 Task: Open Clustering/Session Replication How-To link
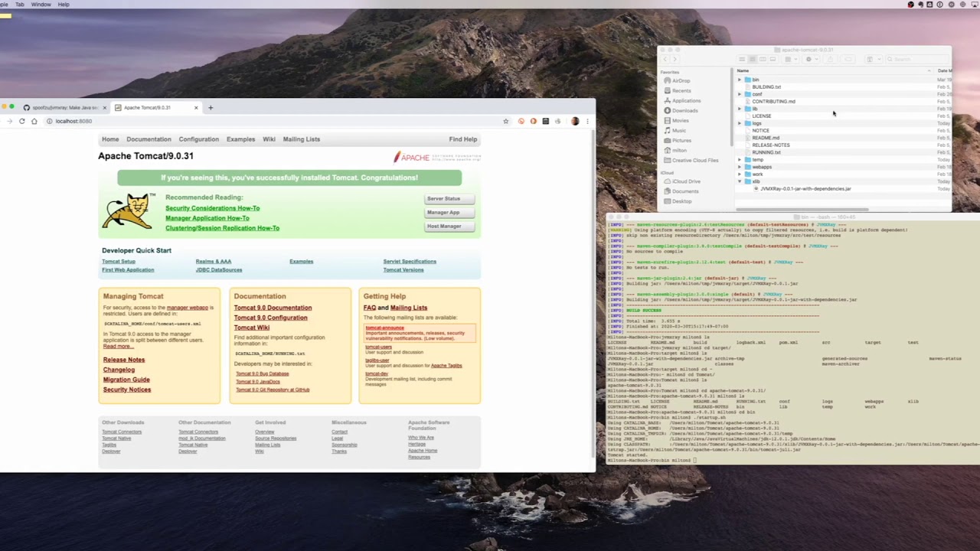pos(222,228)
